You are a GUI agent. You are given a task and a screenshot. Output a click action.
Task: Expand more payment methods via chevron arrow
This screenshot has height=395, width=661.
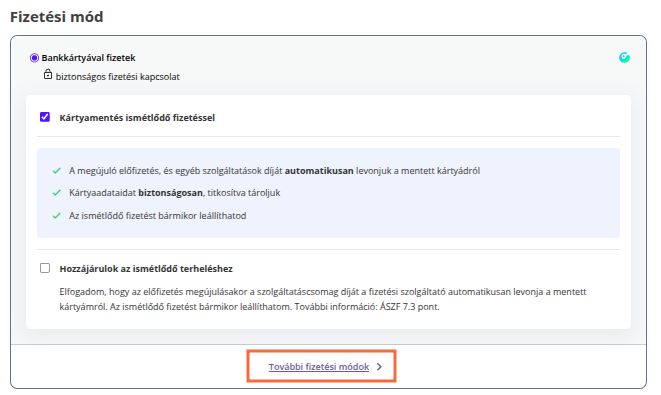point(379,367)
